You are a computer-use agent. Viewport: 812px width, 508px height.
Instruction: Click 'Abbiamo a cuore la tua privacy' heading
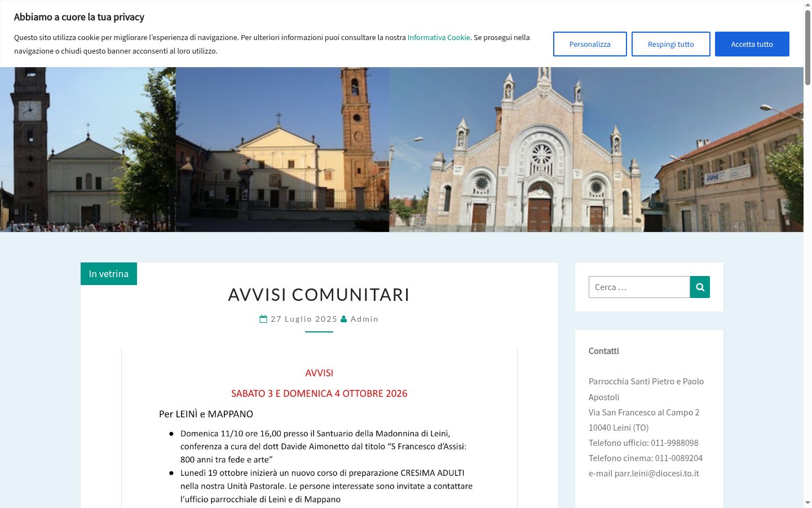79,17
